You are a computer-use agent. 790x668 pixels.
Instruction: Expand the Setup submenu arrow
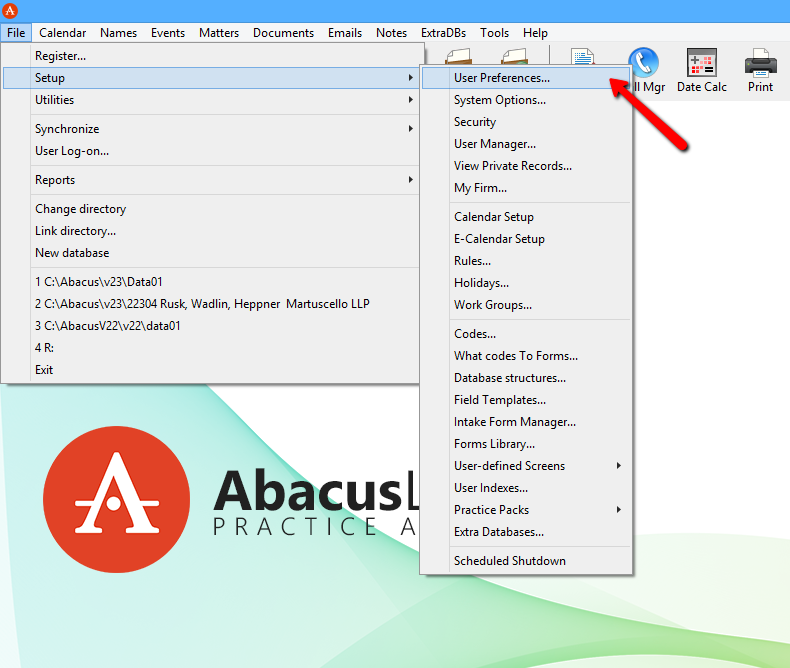point(411,78)
